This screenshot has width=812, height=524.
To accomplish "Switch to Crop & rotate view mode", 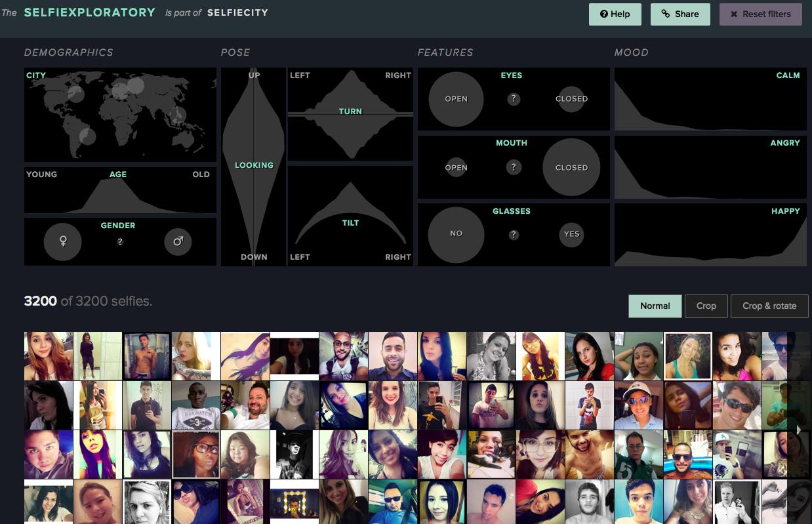I will 769,306.
